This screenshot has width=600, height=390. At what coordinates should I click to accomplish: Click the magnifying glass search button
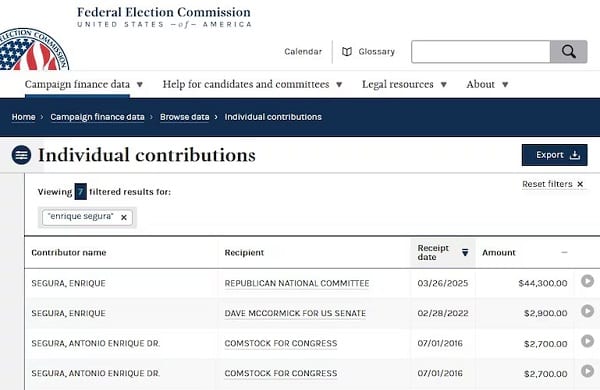568,51
